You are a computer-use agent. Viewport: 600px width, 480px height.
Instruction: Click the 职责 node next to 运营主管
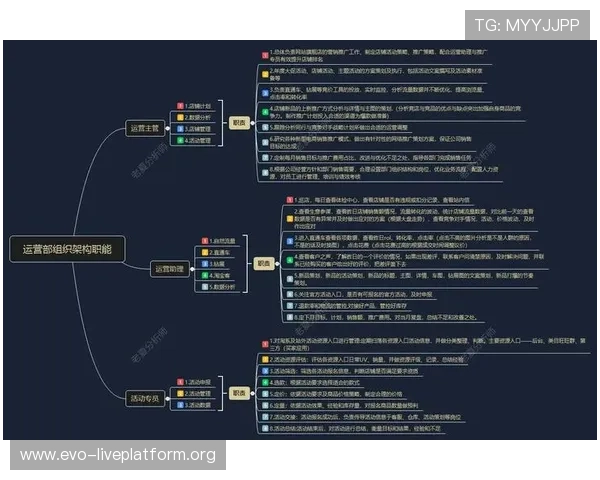[238, 123]
